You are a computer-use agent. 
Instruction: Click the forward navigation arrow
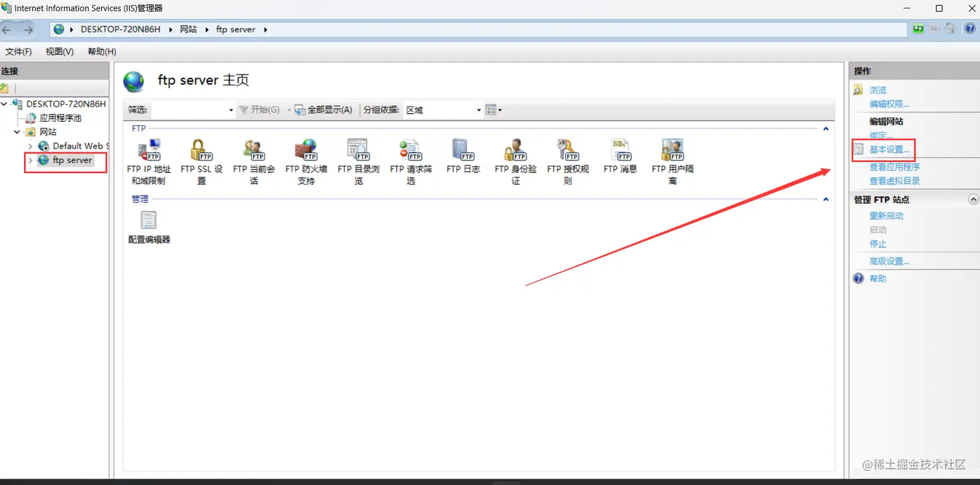click(x=28, y=30)
